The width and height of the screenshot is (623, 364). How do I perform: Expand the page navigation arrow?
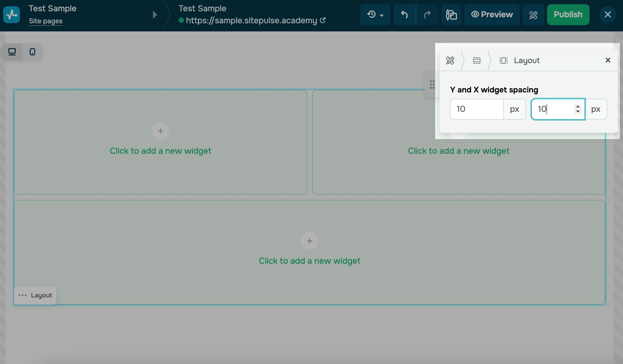pyautogui.click(x=155, y=15)
